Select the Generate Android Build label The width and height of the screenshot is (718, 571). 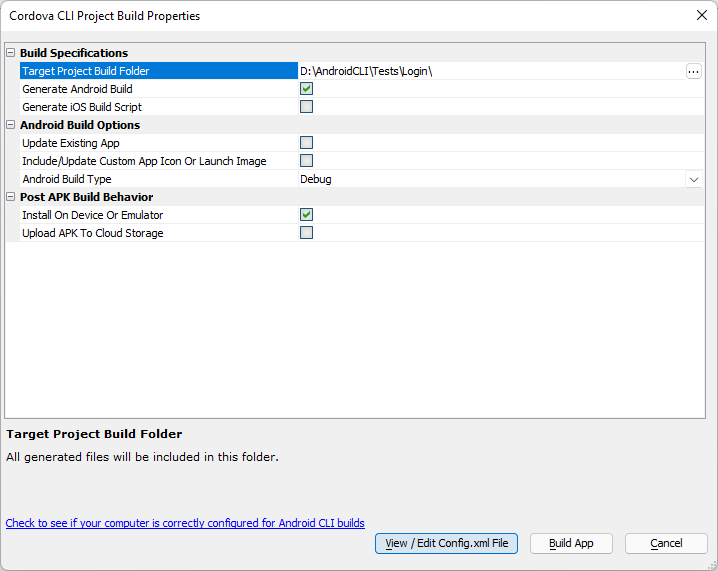pyautogui.click(x=77, y=89)
